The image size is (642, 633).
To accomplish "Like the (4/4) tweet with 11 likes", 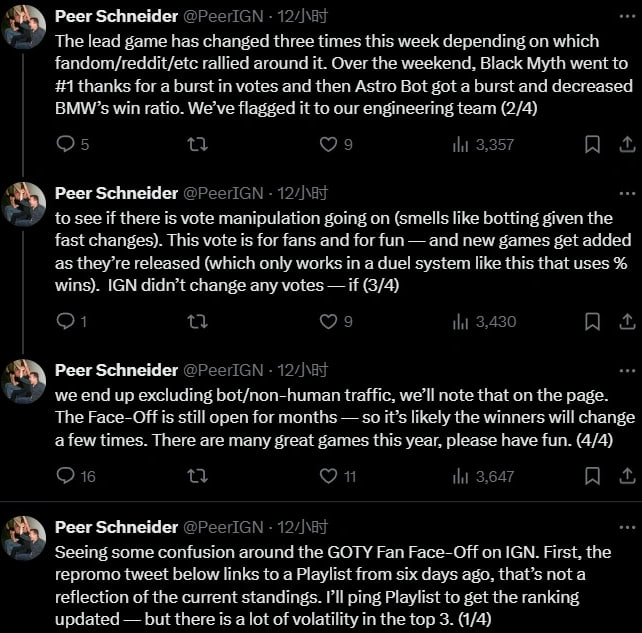I will (x=337, y=476).
